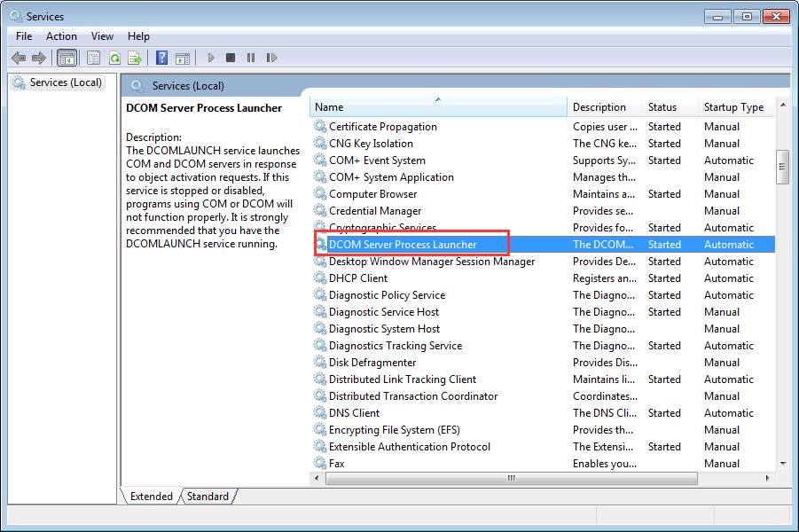This screenshot has width=799, height=532.
Task: Click the vertical scrollbar thumb
Action: point(783,167)
